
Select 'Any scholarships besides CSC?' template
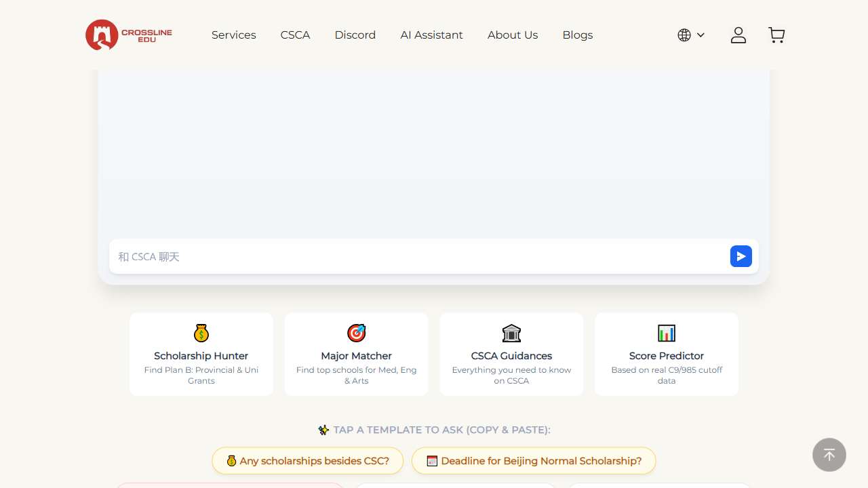307,461
